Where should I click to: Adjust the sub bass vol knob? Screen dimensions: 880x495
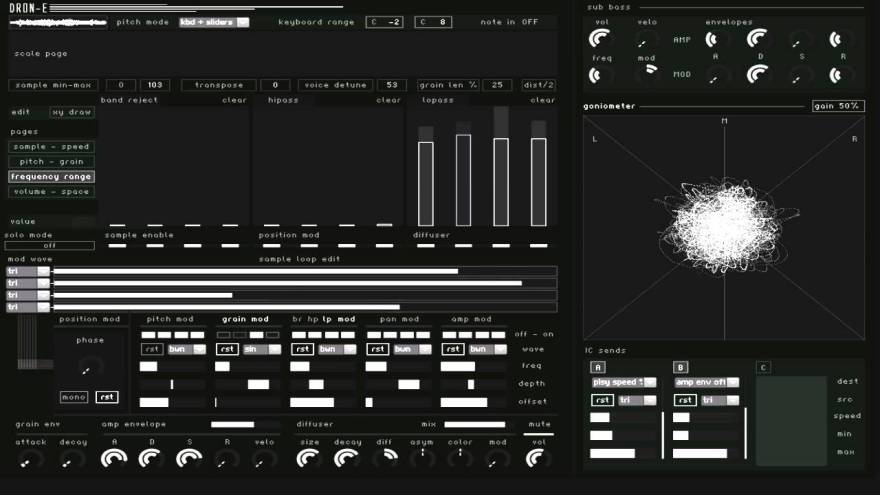click(599, 39)
